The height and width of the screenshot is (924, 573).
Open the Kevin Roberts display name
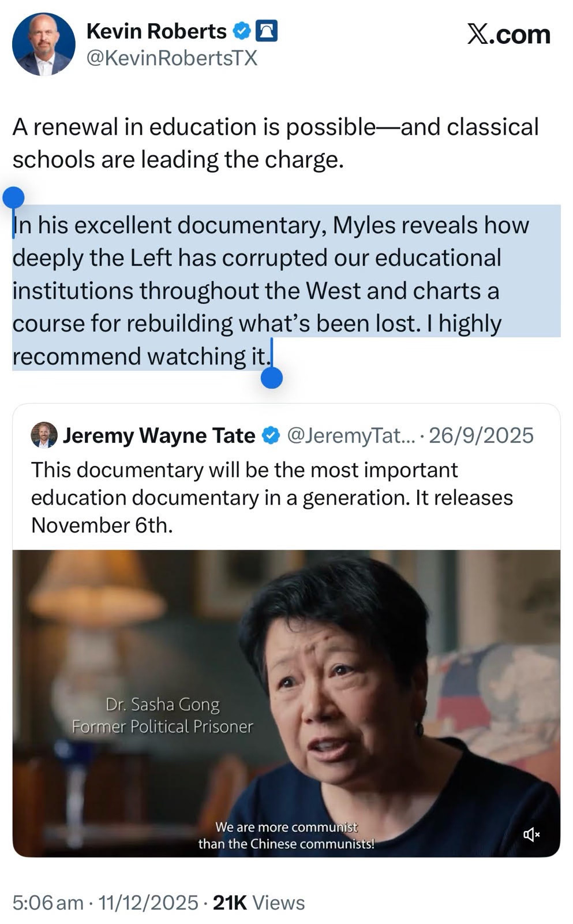[156, 31]
